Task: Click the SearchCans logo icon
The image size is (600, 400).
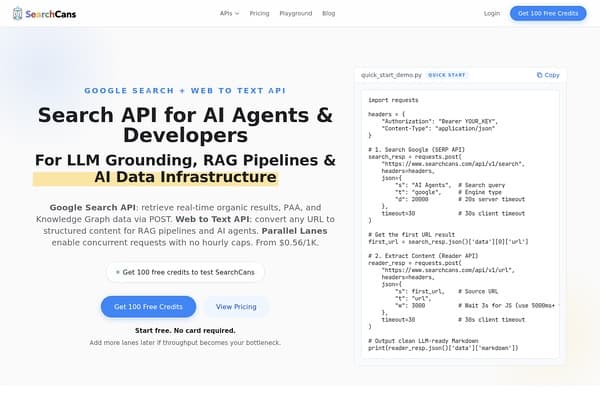Action: click(x=17, y=13)
